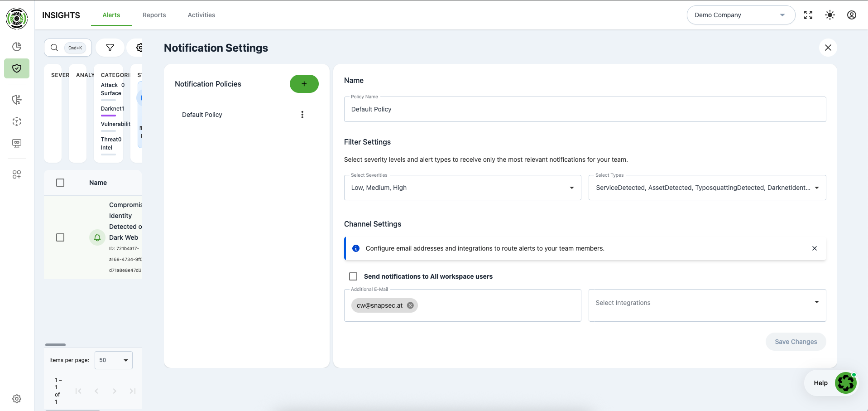Switch to the Activities tab
Screen dimensions: 868x411
pyautogui.click(x=201, y=15)
